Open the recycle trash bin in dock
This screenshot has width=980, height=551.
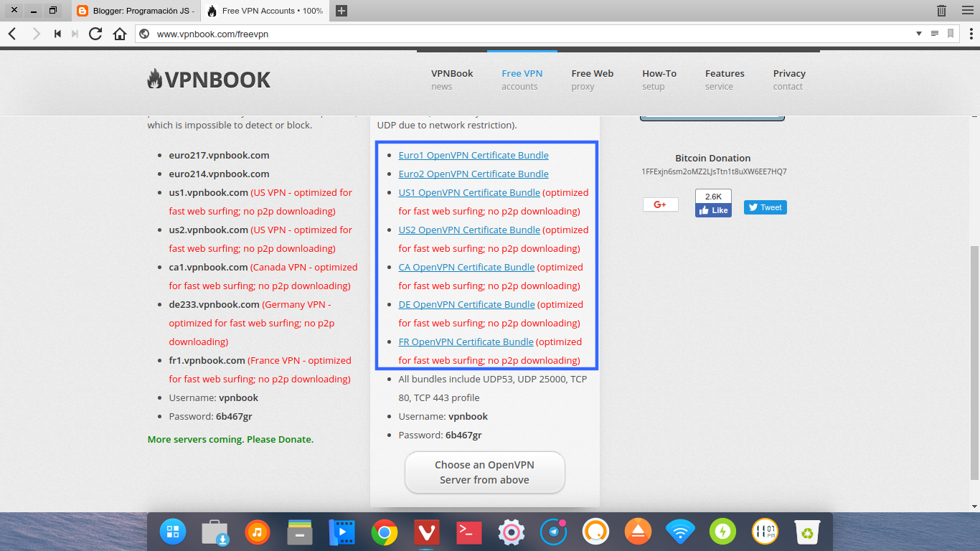click(x=807, y=532)
